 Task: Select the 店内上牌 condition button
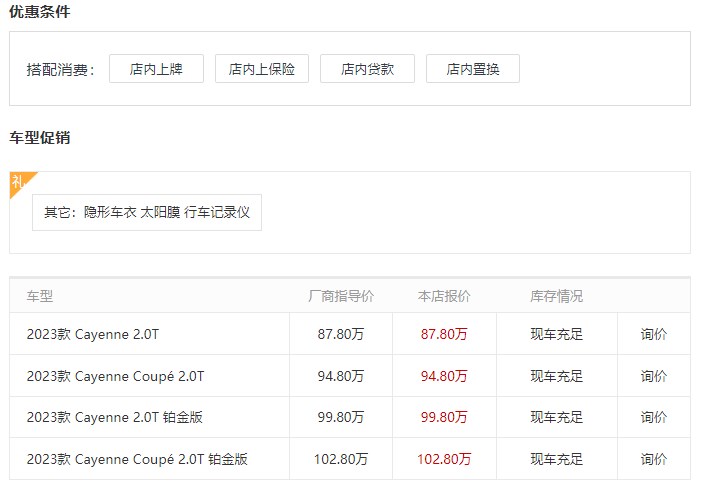coord(156,69)
